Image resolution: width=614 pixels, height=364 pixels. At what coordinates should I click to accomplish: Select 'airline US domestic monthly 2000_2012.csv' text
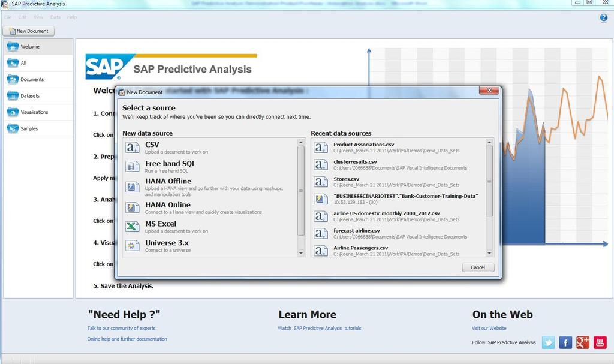[387, 213]
